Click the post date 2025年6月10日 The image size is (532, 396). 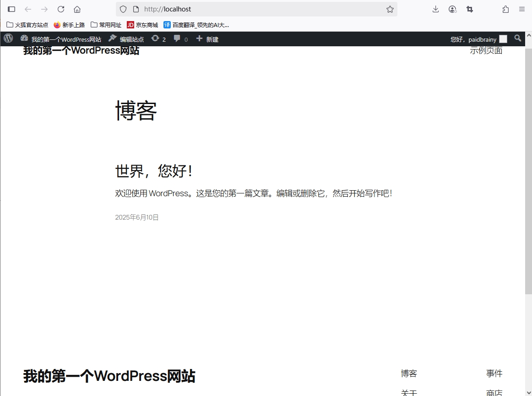(x=137, y=217)
